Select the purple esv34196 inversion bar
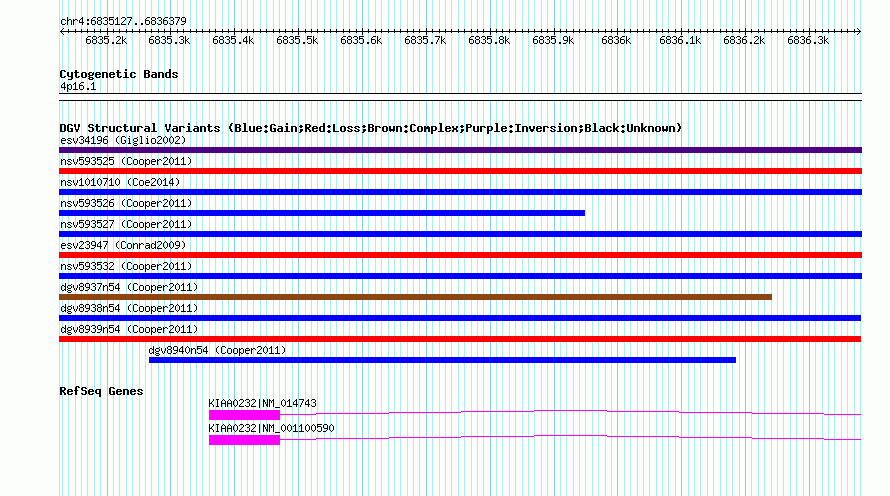This screenshot has height=496, width=890. [x=460, y=150]
